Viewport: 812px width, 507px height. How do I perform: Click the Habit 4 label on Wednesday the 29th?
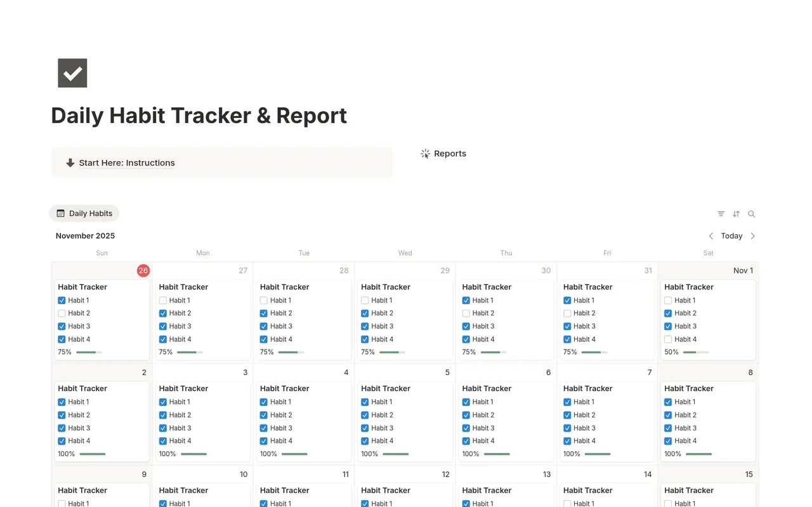point(382,339)
